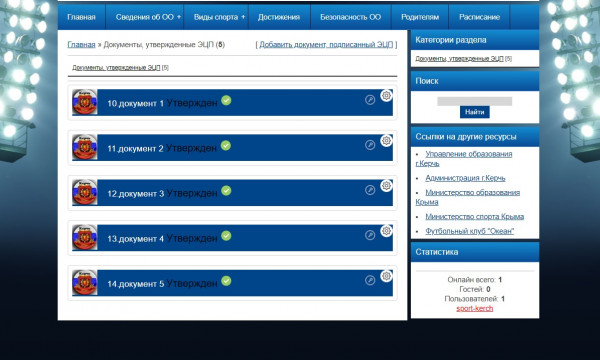Expand the Сведения об ОО plus submenu
Viewport: 600px width, 360px height.
coord(179,17)
